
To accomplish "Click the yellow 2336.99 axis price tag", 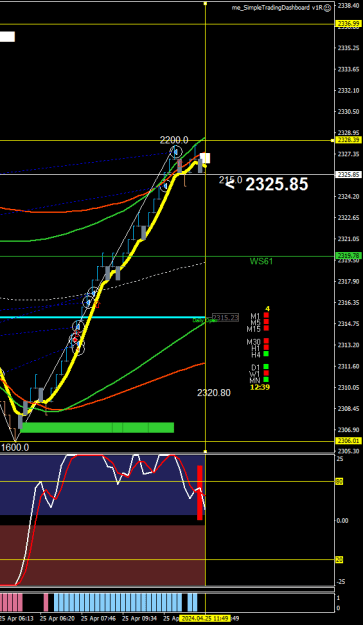I will click(x=349, y=24).
